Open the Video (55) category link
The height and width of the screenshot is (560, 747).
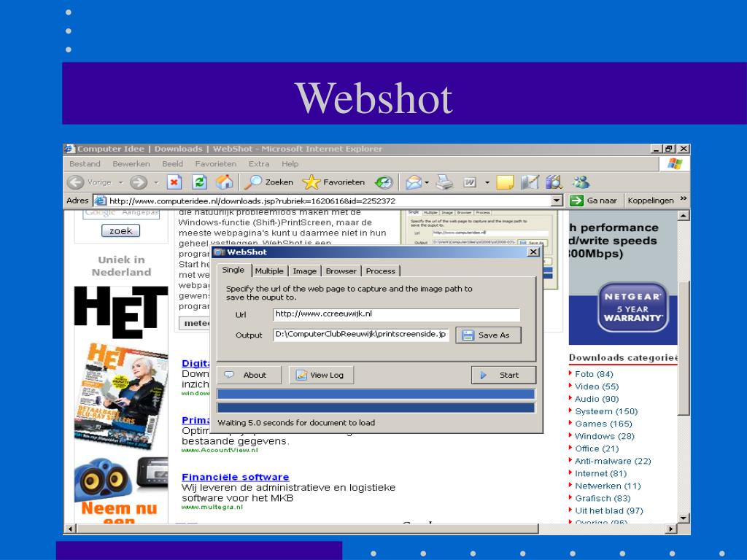[x=597, y=386]
